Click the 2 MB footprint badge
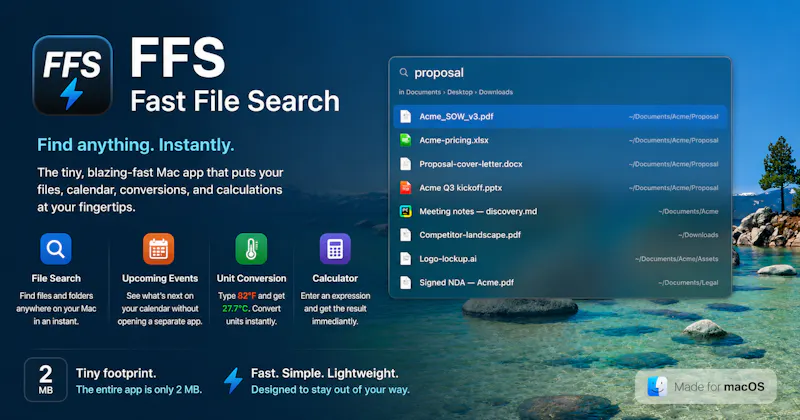The height and width of the screenshot is (420, 800). (x=45, y=380)
